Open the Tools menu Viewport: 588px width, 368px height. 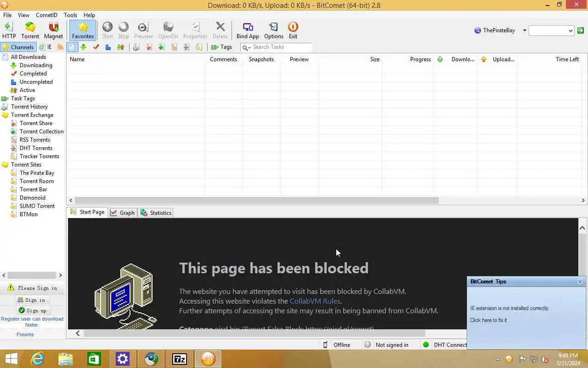click(70, 15)
